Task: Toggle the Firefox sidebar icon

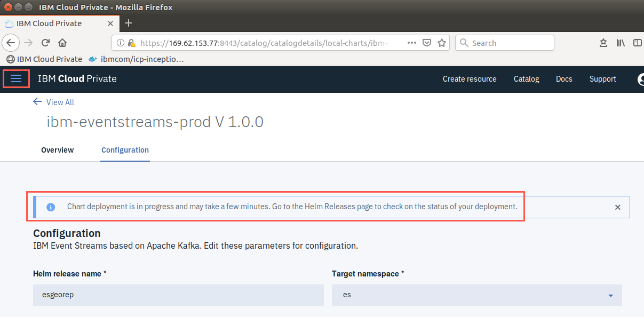Action: pyautogui.click(x=637, y=43)
